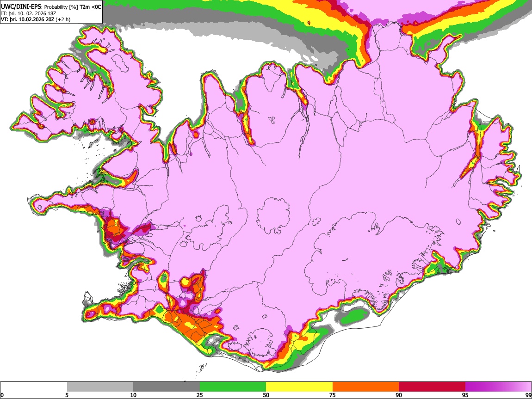Click the 'UWC/DINI-EPS' title text
The image size is (532, 399).
click(x=21, y=7)
